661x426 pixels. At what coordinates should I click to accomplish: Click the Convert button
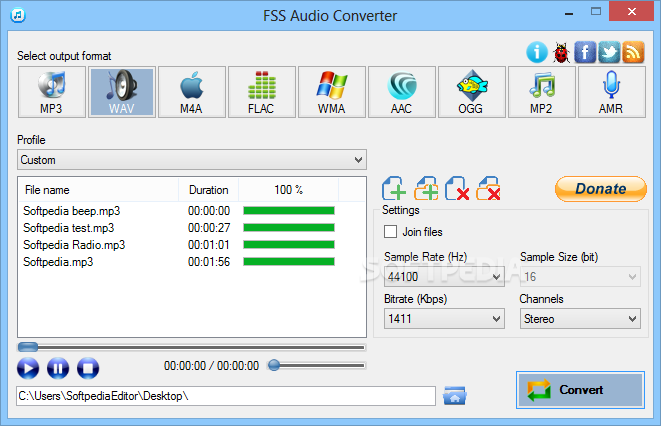click(x=580, y=390)
